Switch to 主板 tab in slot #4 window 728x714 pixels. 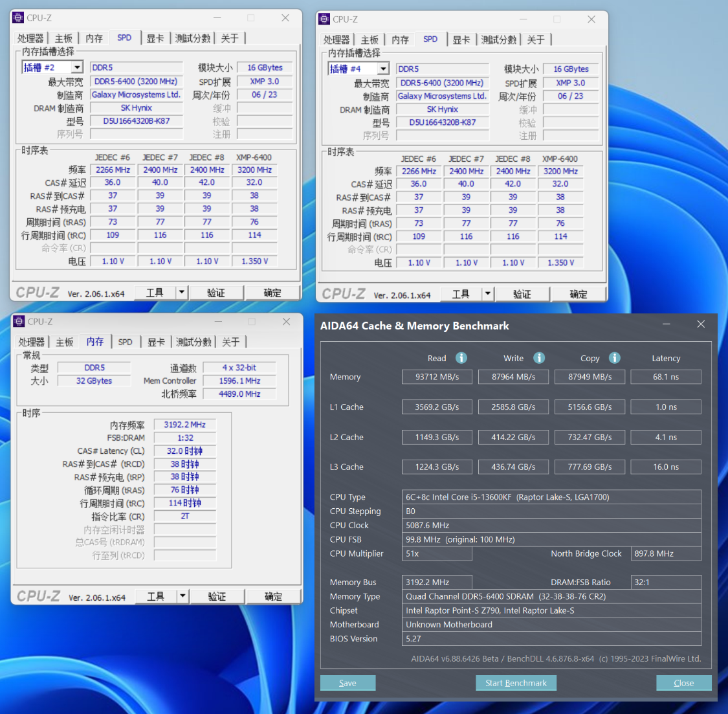click(x=370, y=39)
